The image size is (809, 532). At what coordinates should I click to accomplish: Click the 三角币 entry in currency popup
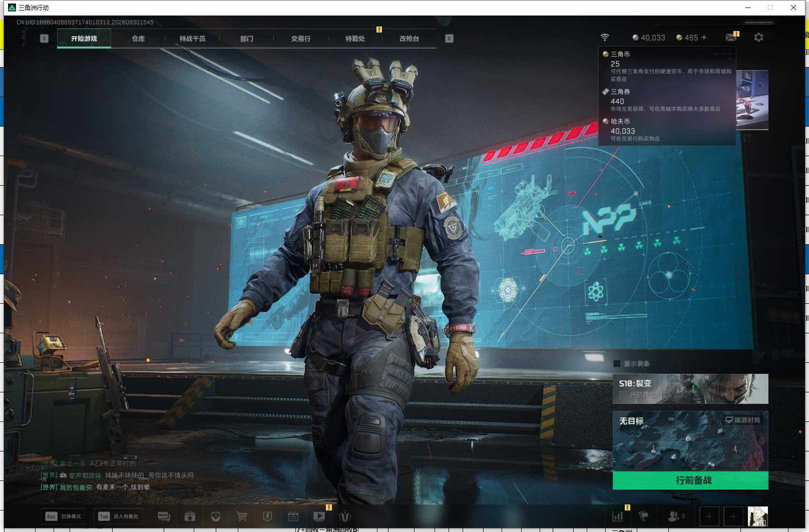click(667, 66)
